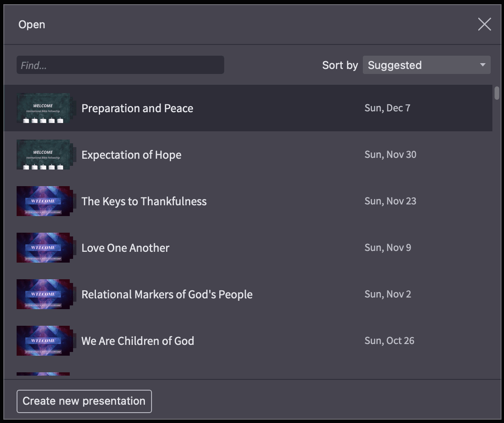The image size is (504, 423).
Task: Select The Keys to Thankfulness title
Action: point(144,202)
